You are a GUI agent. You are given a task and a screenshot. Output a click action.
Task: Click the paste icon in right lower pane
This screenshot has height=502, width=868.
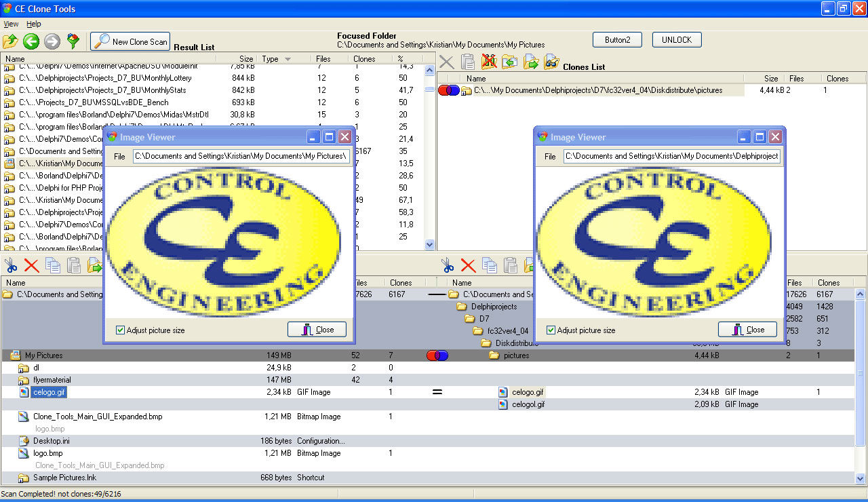pos(511,265)
